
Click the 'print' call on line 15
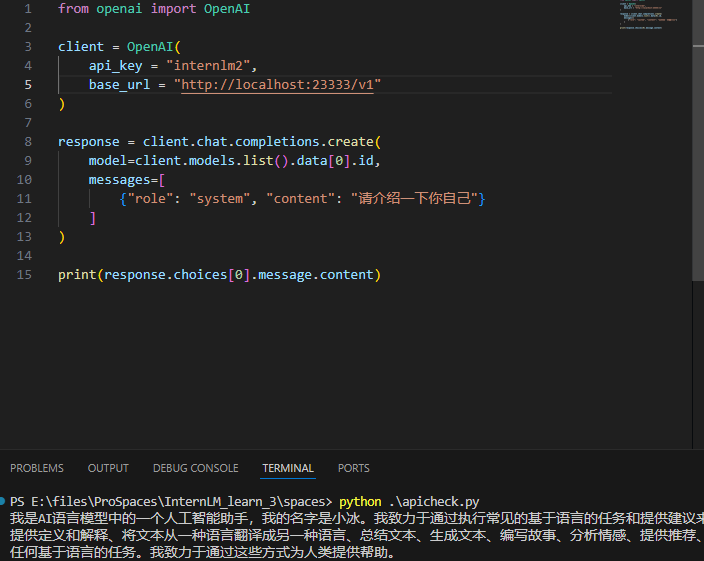coord(77,275)
